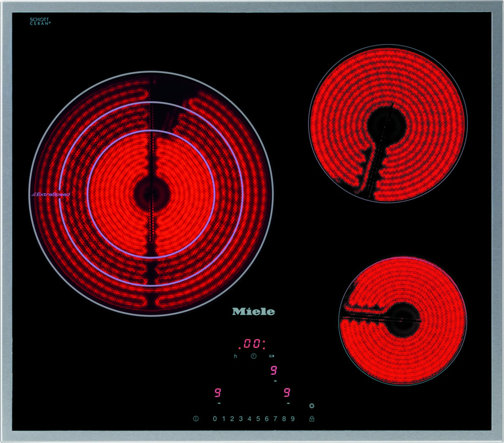504x443 pixels.
Task: Tap the 'h' hours indicator
Action: pyautogui.click(x=235, y=356)
